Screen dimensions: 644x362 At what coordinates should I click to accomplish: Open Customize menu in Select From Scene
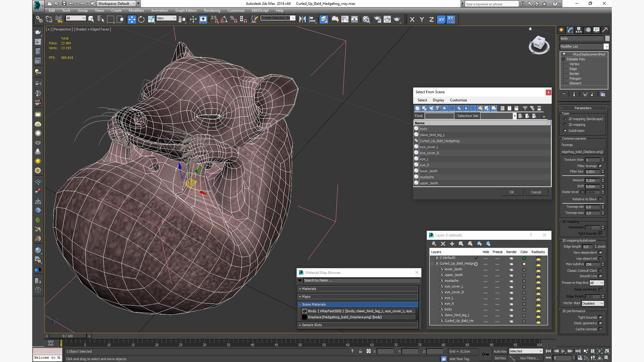(459, 100)
